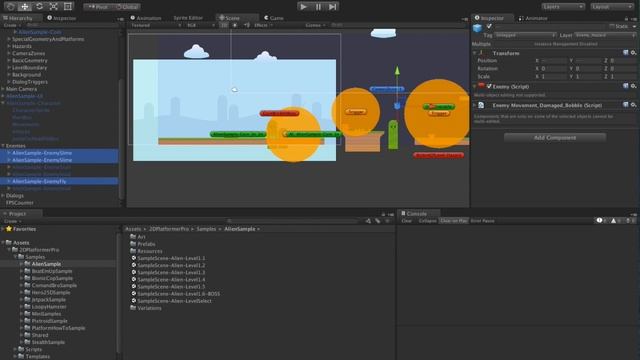This screenshot has height=360, width=640.
Task: Toggle Collapse in the Console toolbar
Action: click(x=427, y=221)
